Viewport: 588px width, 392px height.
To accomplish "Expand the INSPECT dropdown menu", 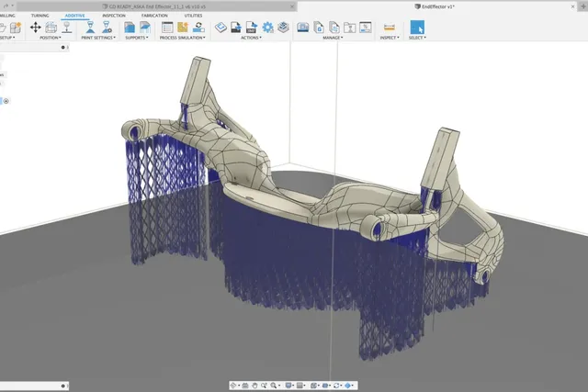I will (x=390, y=38).
